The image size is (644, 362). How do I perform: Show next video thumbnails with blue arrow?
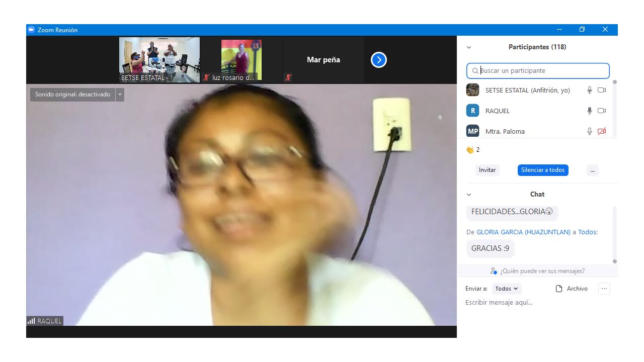[x=378, y=60]
